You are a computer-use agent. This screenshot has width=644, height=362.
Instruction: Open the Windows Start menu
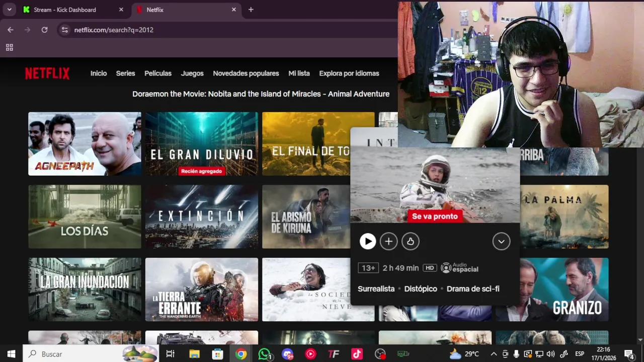(x=11, y=354)
